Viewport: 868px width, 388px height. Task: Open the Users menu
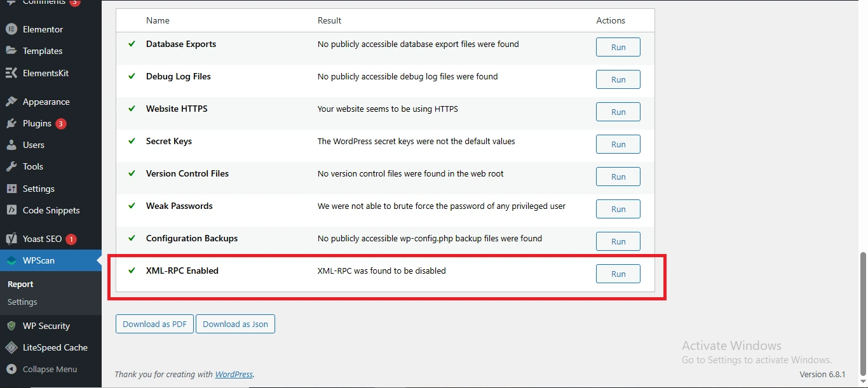(x=51, y=145)
